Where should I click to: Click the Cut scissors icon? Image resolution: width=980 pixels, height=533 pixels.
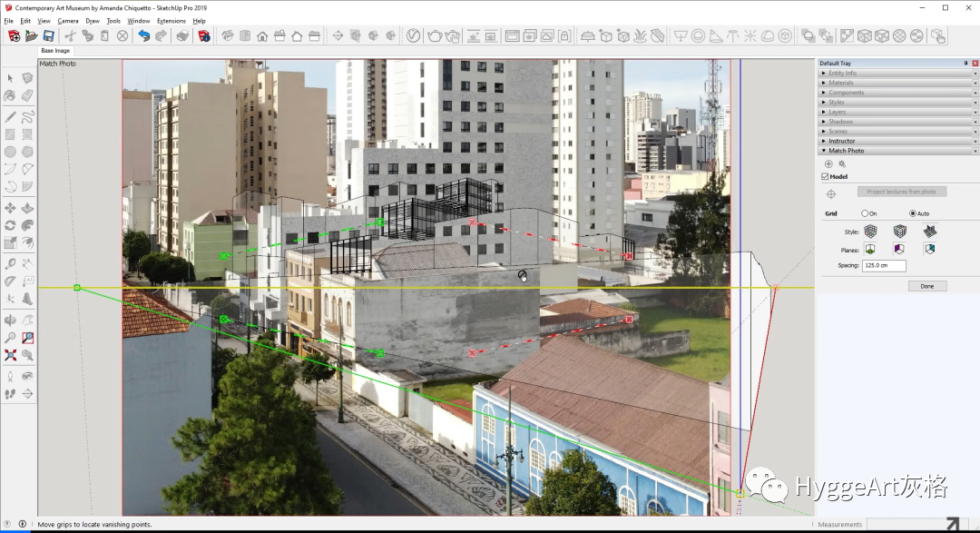(70, 36)
